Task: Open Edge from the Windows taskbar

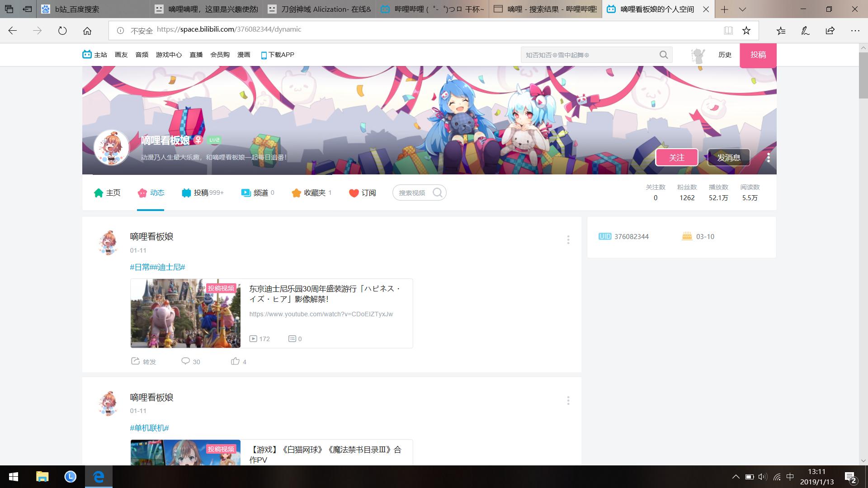Action: coord(99,477)
